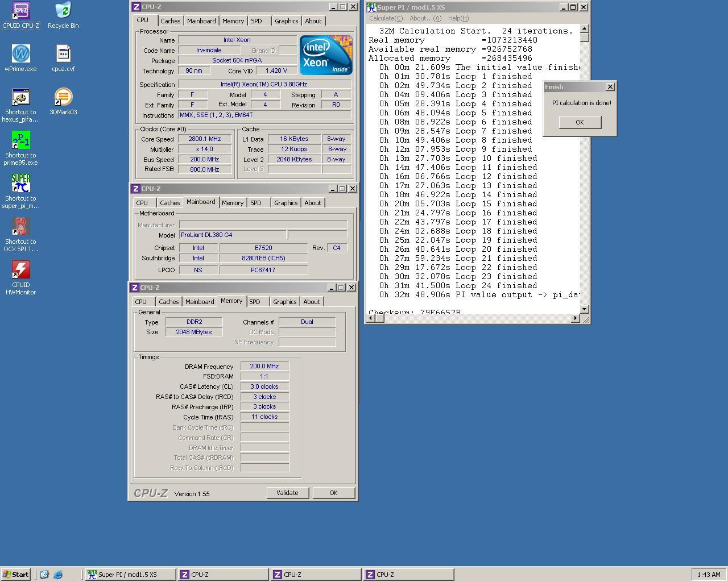This screenshot has width=728, height=582.
Task: Click OK in the Finish dialog
Action: (x=580, y=122)
